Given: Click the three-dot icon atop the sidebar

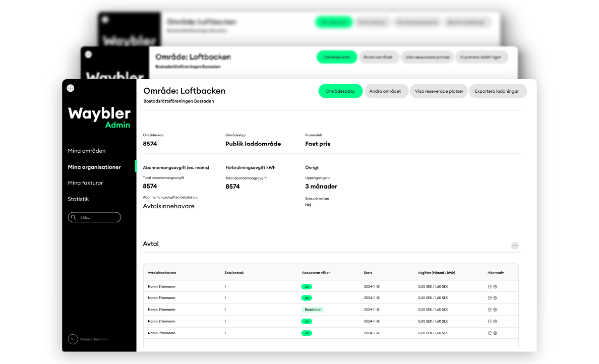Looking at the screenshot, I should tap(71, 88).
